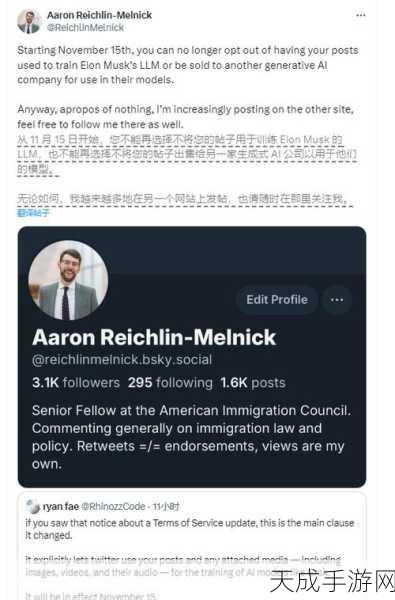Click the Senior Fellow bio text
Screen dimensions: 395x600
(191, 437)
